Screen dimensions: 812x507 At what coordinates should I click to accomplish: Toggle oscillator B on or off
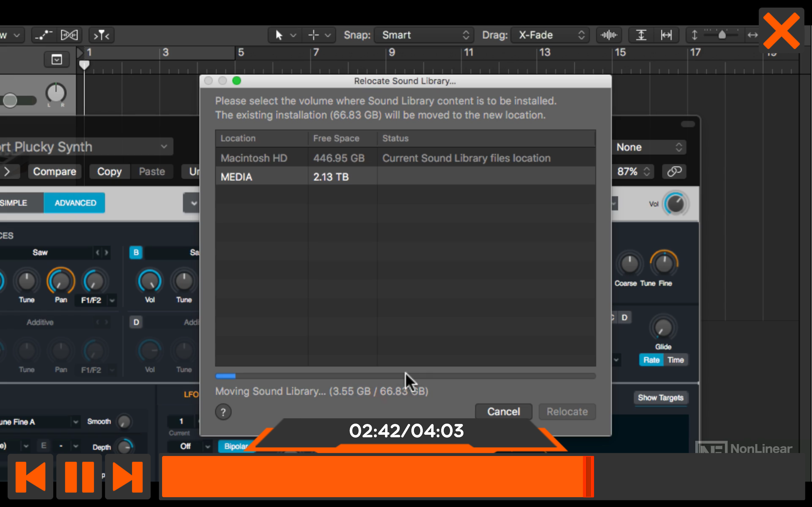[x=135, y=253]
